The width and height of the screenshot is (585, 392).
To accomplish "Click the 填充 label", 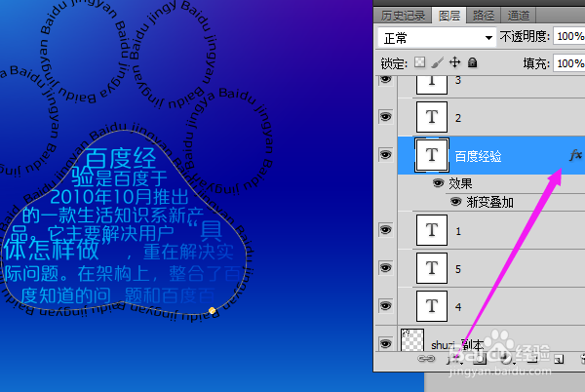I will pyautogui.click(x=536, y=63).
